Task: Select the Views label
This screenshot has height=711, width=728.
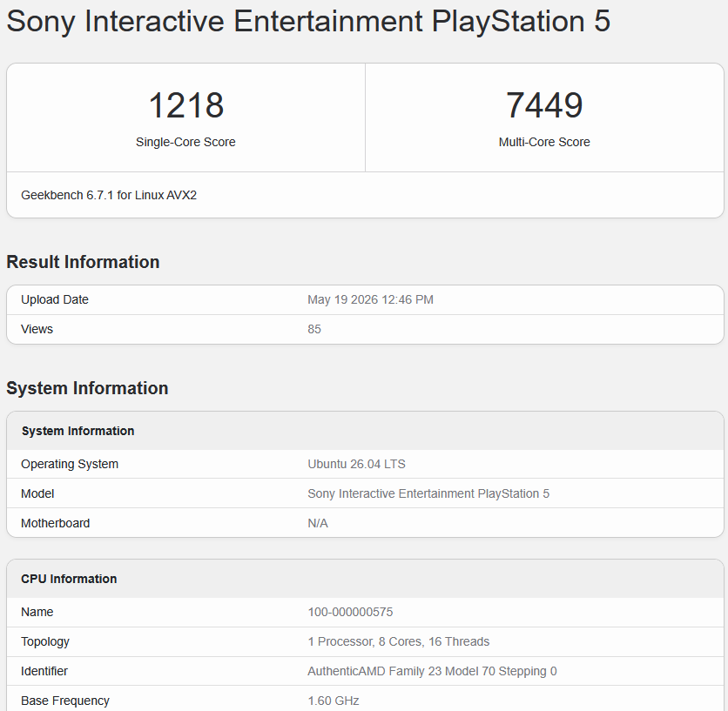Action: click(37, 329)
